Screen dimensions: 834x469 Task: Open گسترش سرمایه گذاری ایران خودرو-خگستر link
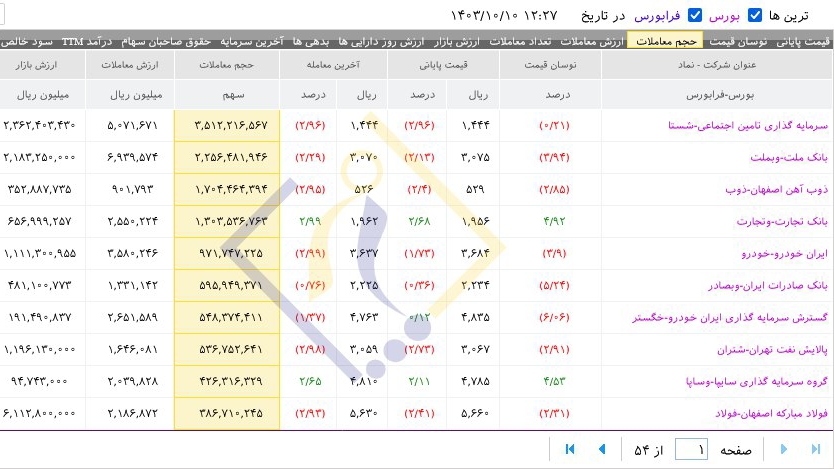pos(730,317)
